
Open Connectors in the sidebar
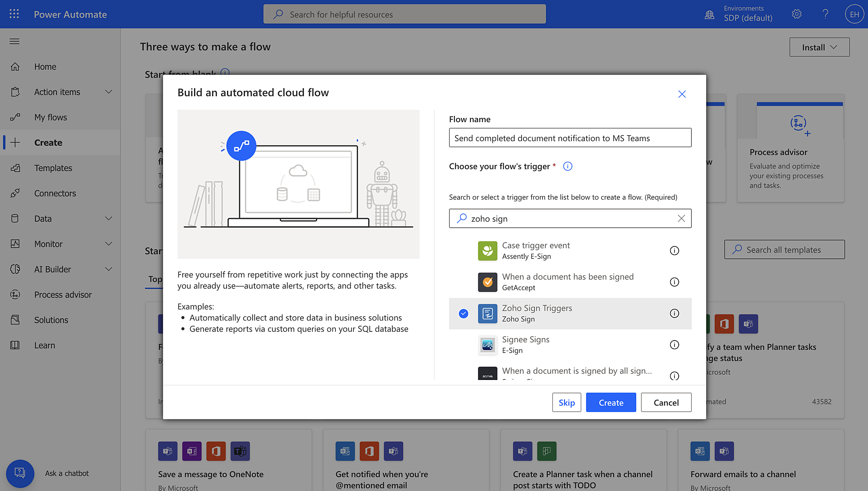[x=60, y=193]
